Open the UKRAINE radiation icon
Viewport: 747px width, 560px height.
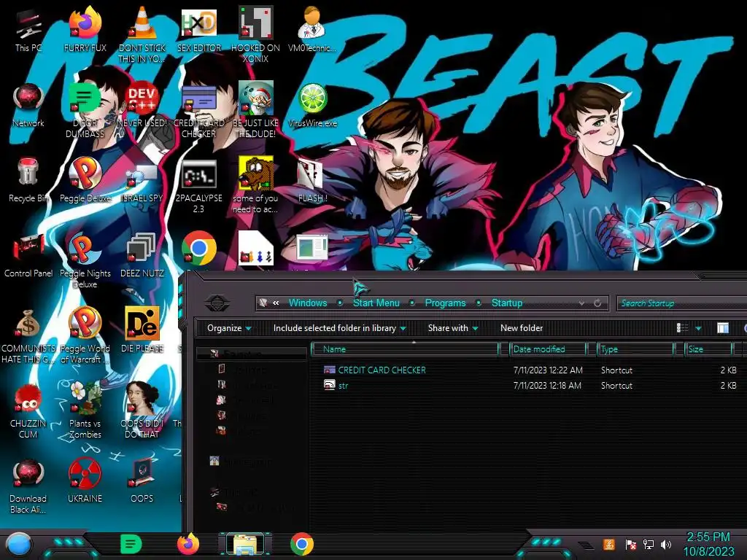pyautogui.click(x=85, y=481)
